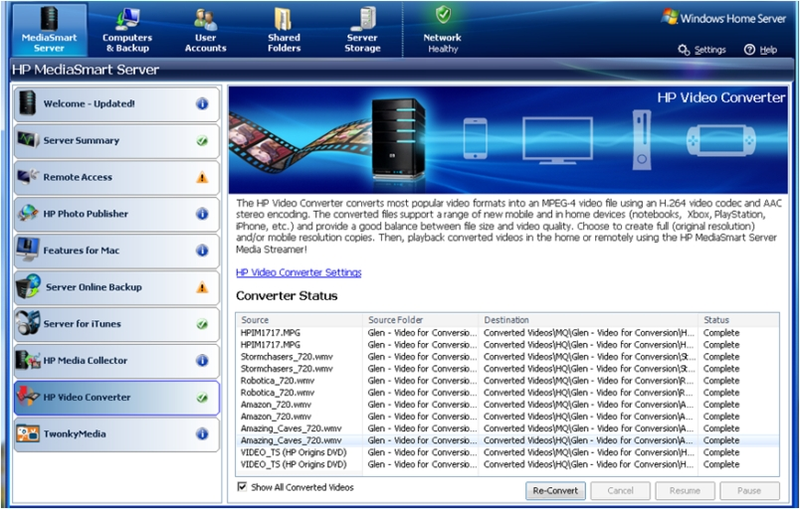Go to the Shared Folders tab
Screen dimensions: 800x509
coord(284,29)
